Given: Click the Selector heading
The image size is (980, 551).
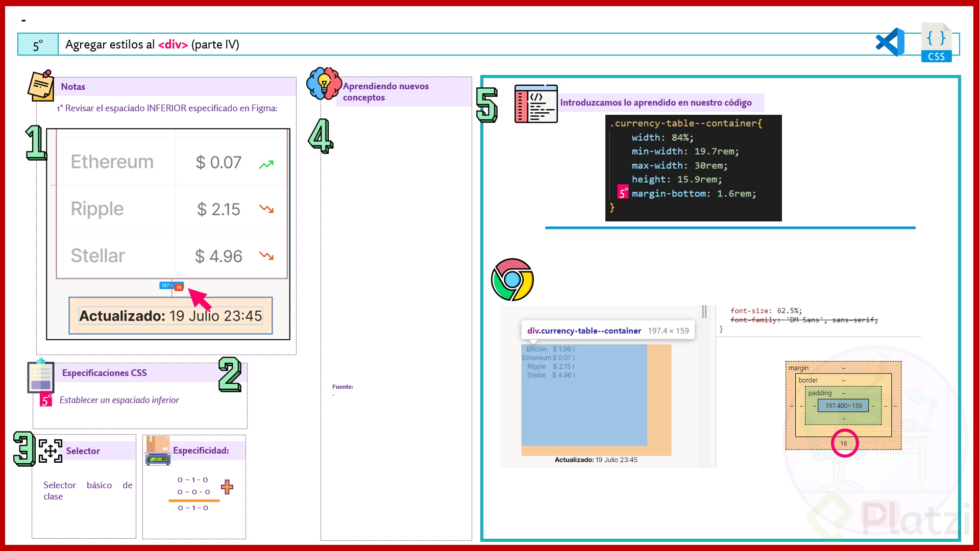Looking at the screenshot, I should pyautogui.click(x=83, y=451).
